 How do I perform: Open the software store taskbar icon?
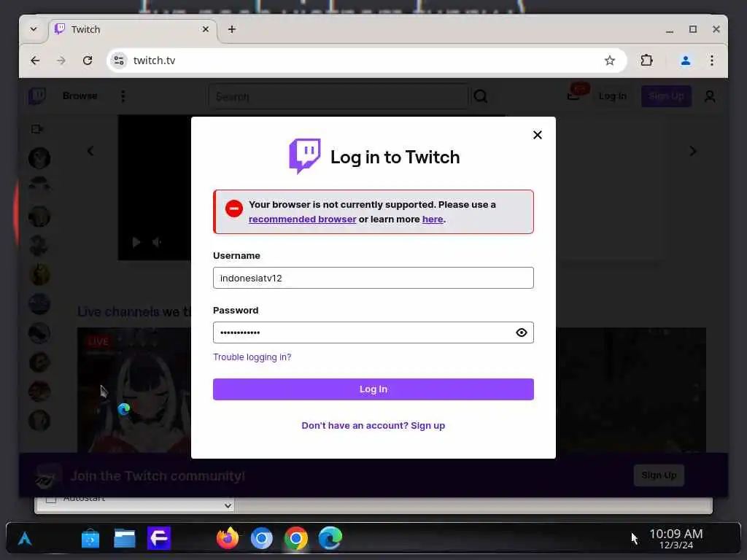[90, 539]
